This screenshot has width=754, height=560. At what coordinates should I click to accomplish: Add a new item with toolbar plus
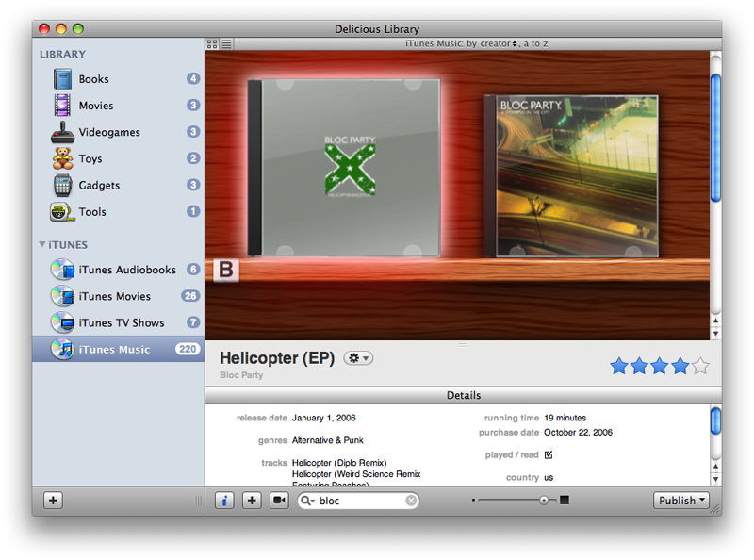(x=252, y=501)
